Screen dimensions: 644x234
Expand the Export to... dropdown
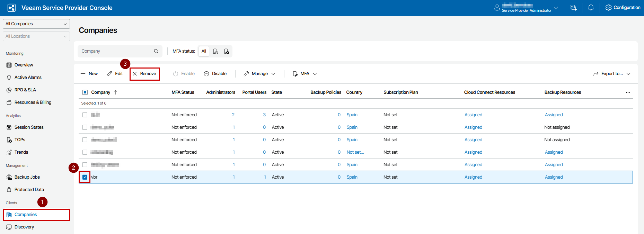click(611, 74)
